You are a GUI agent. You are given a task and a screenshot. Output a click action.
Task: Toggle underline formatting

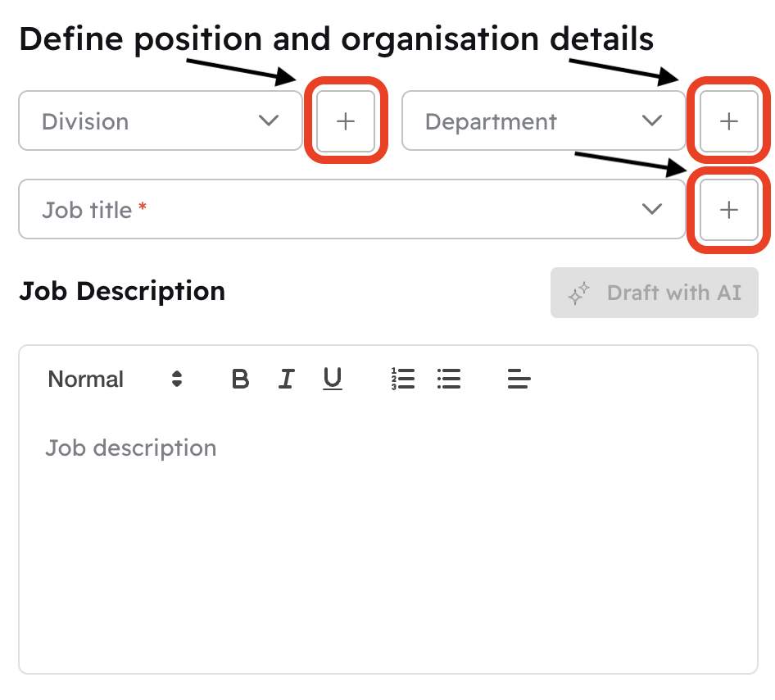332,379
